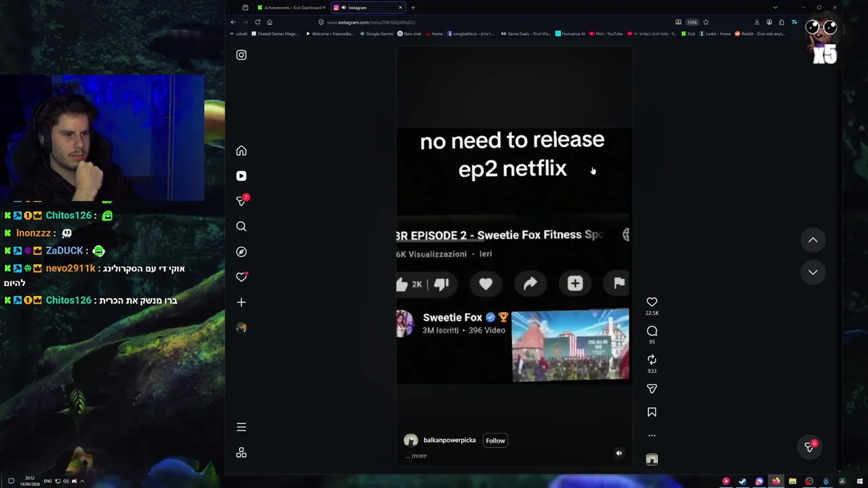Screen dimensions: 868x488
Task: Open Messages icon with notification badge
Action: tap(241, 201)
